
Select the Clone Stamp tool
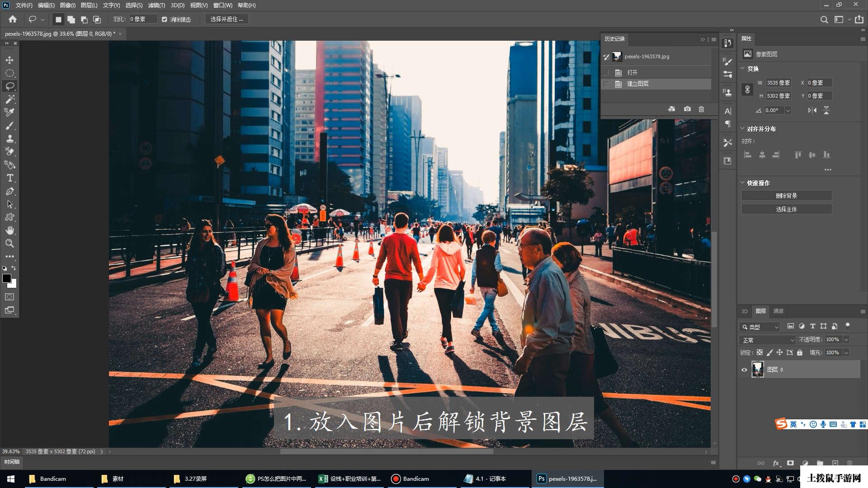(x=9, y=139)
